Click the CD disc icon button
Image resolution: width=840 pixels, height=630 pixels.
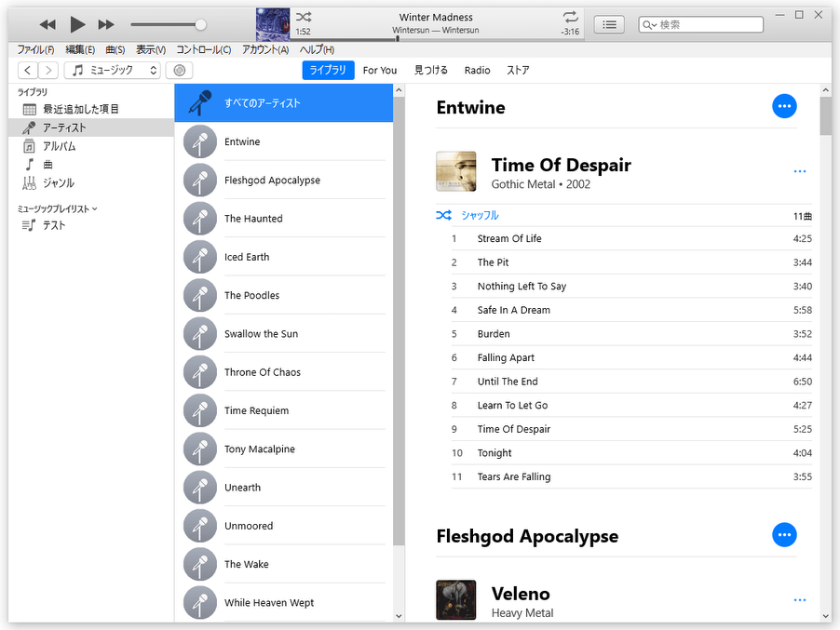[x=180, y=70]
